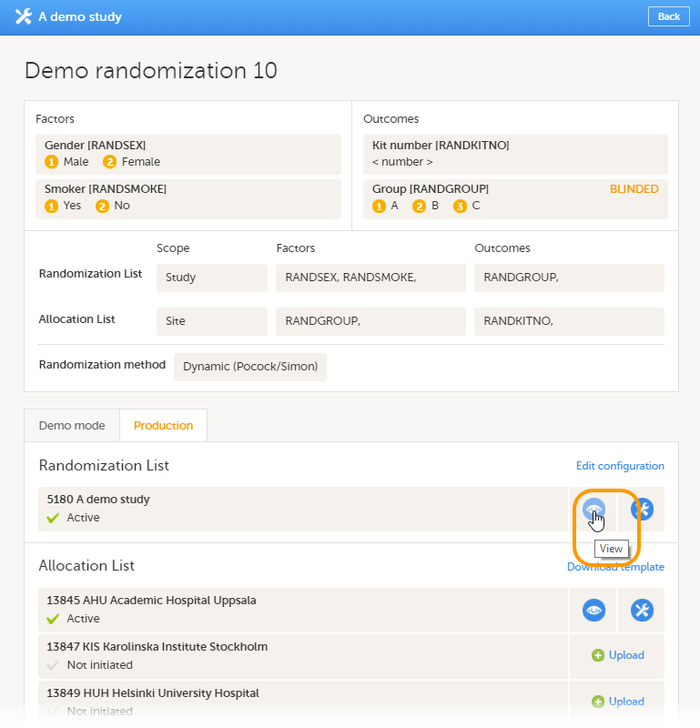Switch to the Demo mode tab
This screenshot has width=700, height=728.
[72, 426]
